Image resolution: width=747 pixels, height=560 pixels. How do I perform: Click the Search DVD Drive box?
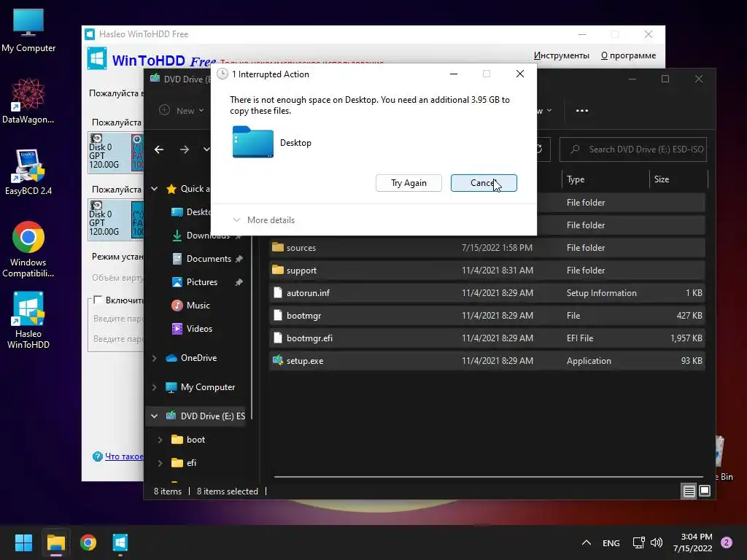pyautogui.click(x=632, y=149)
